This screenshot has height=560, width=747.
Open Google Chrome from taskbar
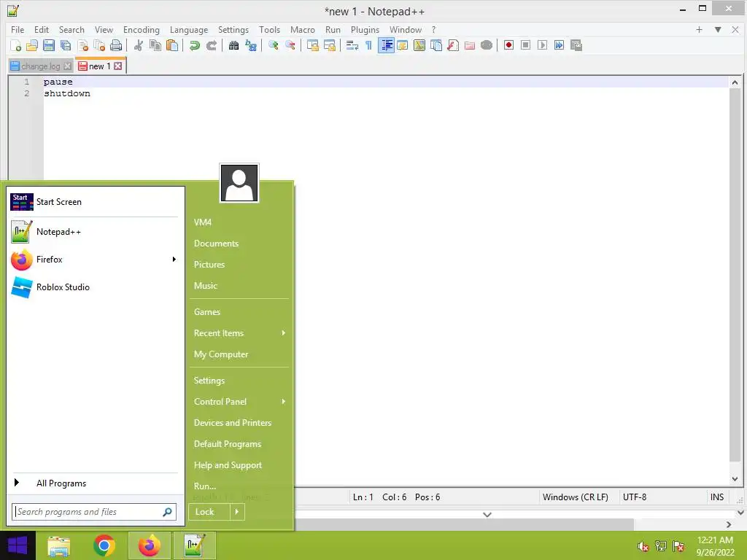click(x=104, y=545)
